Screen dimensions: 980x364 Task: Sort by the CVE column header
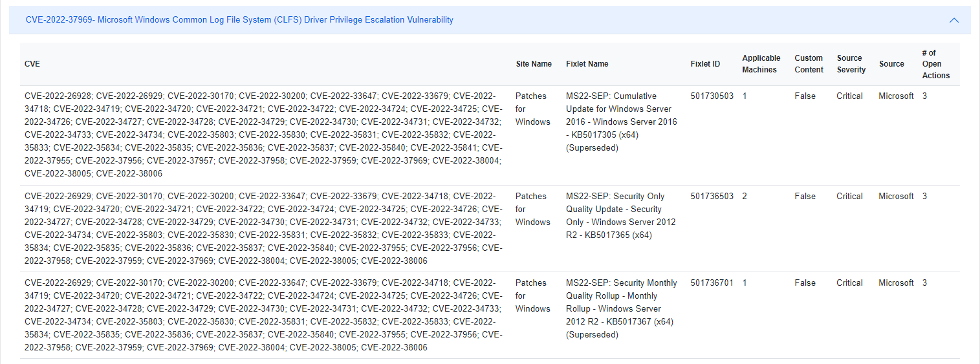pos(32,64)
